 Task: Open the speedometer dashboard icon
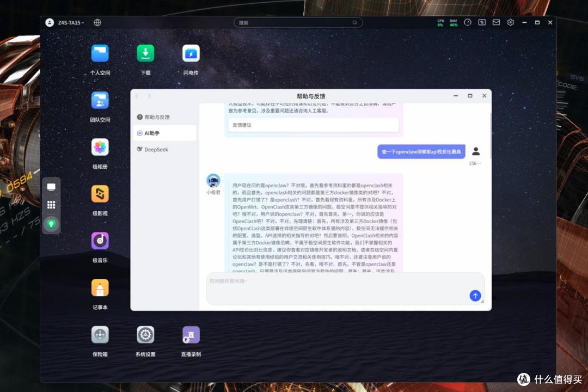(468, 22)
